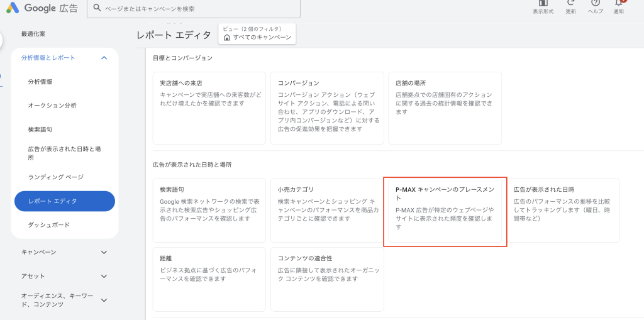644x320 pixels.
Task: Open the ダッシュボード sidebar item
Action: click(49, 224)
